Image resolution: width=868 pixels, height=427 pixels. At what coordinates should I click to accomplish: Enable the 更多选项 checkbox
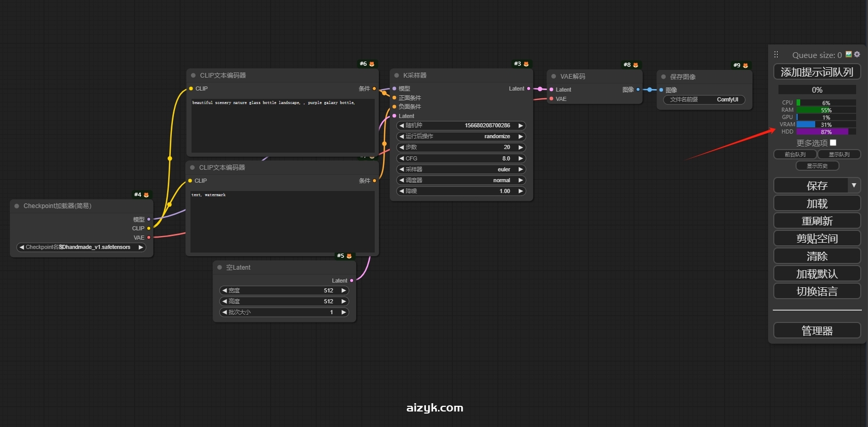coord(833,143)
